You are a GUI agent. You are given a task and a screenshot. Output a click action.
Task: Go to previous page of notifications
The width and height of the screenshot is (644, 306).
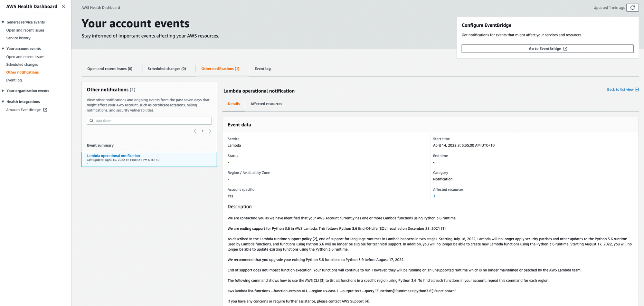coord(195,131)
